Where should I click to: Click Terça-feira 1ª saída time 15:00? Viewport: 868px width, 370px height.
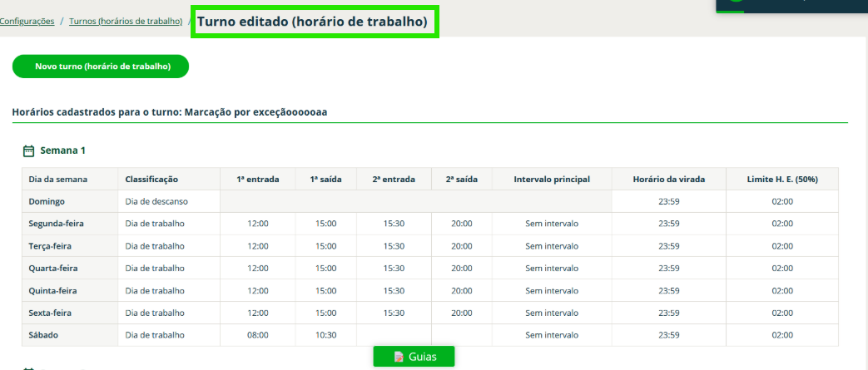click(x=325, y=246)
